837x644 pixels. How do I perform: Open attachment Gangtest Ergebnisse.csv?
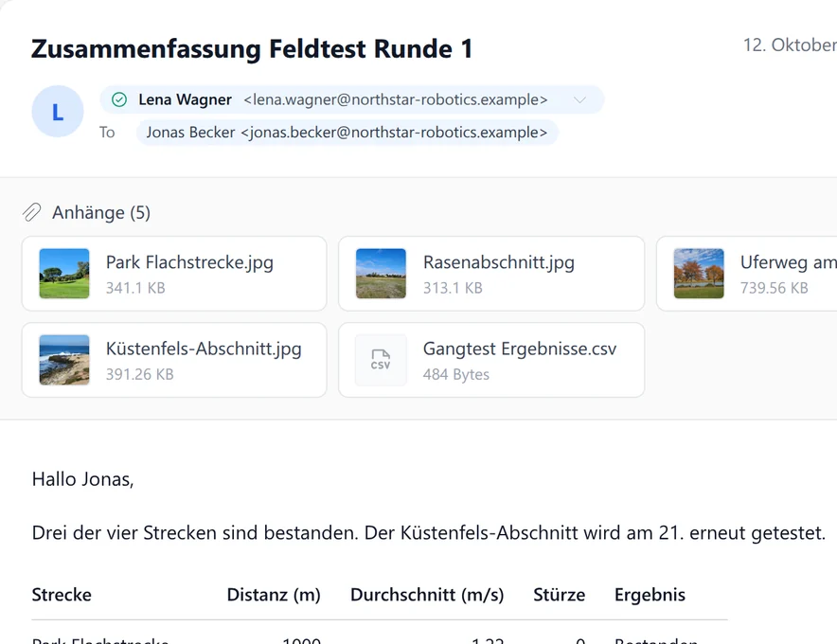[x=491, y=360]
